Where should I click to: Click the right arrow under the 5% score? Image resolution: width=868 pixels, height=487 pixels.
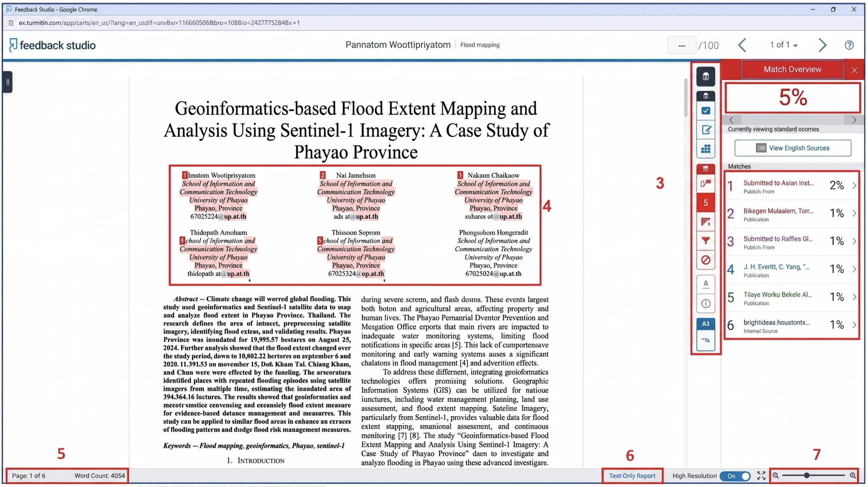854,120
